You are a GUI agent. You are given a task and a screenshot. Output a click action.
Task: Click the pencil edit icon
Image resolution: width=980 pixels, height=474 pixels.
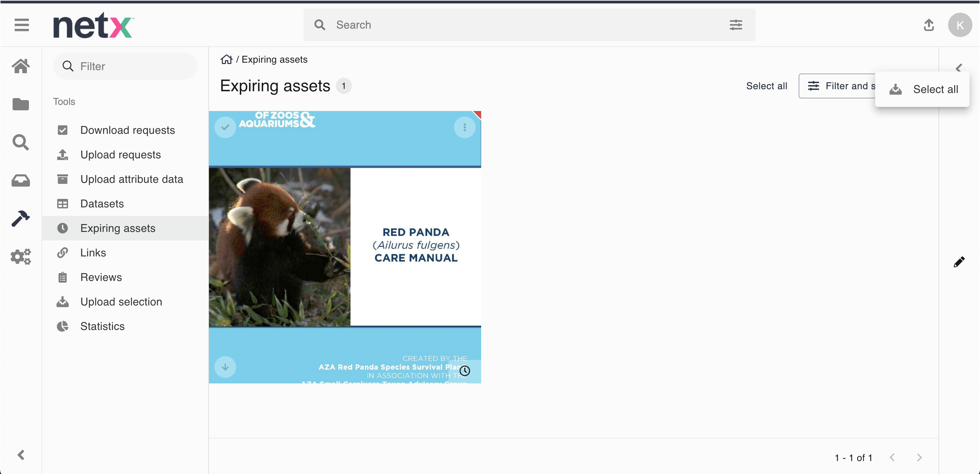click(x=959, y=262)
